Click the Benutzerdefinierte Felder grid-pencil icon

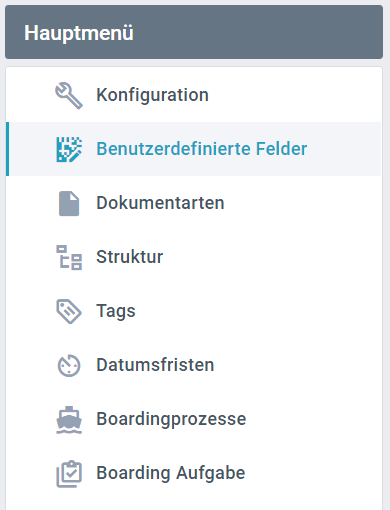[69, 149]
